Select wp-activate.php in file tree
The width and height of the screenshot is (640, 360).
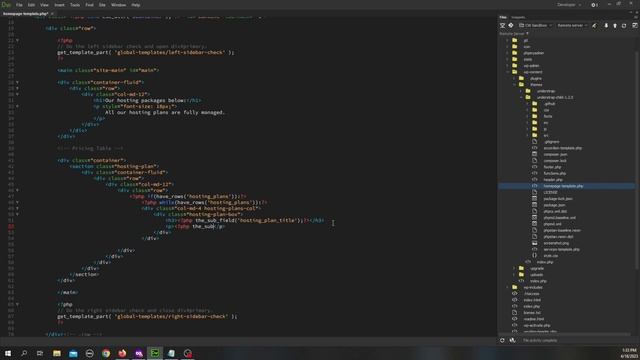pos(536,325)
